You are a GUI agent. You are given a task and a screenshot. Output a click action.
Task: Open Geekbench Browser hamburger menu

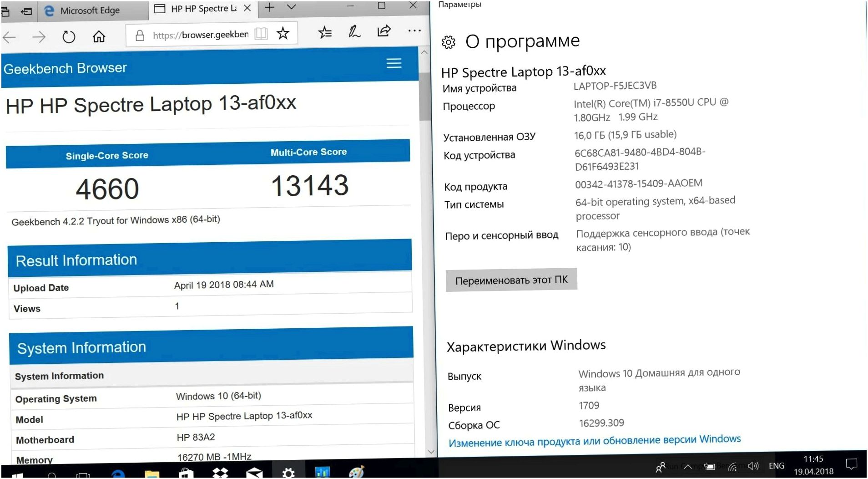394,63
